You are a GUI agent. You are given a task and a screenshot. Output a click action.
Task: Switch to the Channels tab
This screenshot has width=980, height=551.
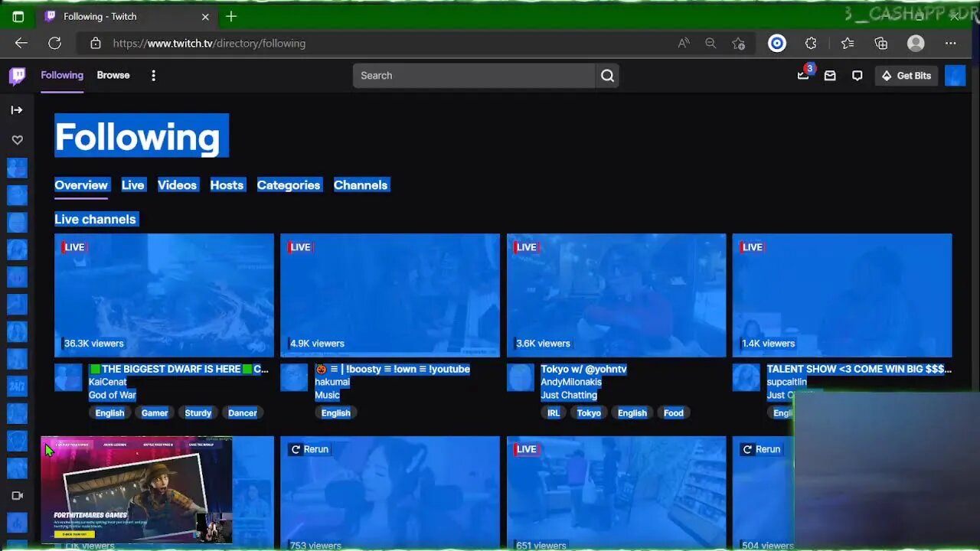(361, 185)
